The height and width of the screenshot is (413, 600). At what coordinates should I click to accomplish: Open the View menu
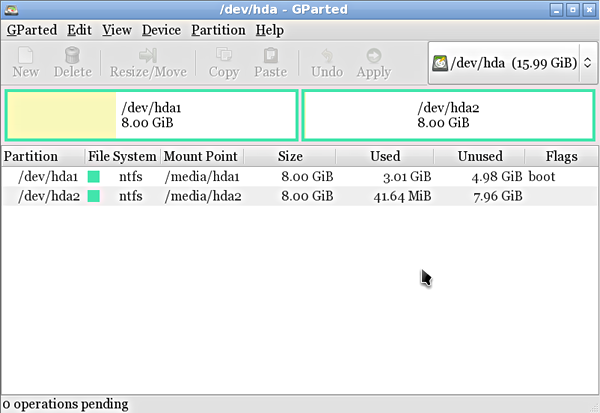pos(116,30)
